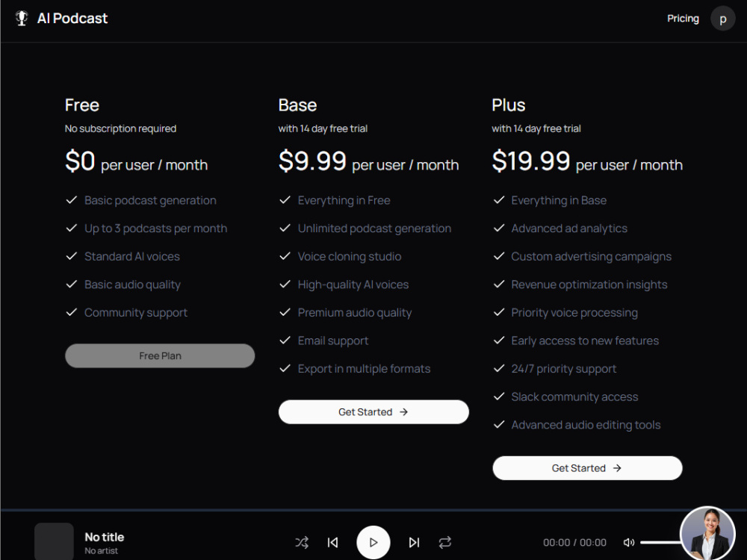The image size is (747, 560).
Task: Click the round play button
Action: (x=373, y=542)
